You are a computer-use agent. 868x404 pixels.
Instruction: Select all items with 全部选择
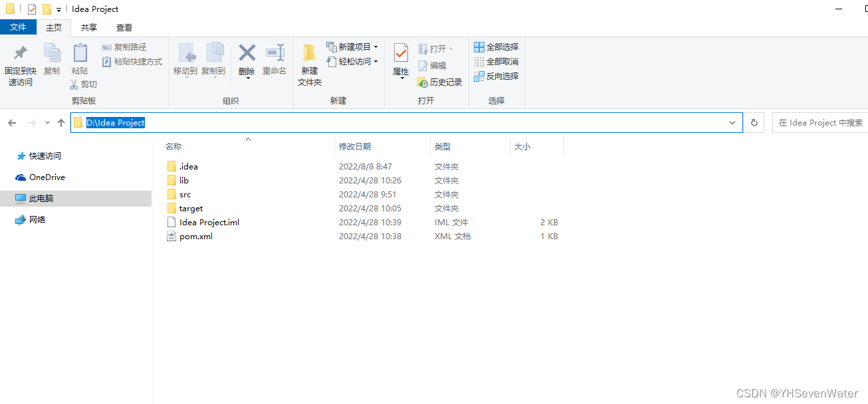point(496,47)
